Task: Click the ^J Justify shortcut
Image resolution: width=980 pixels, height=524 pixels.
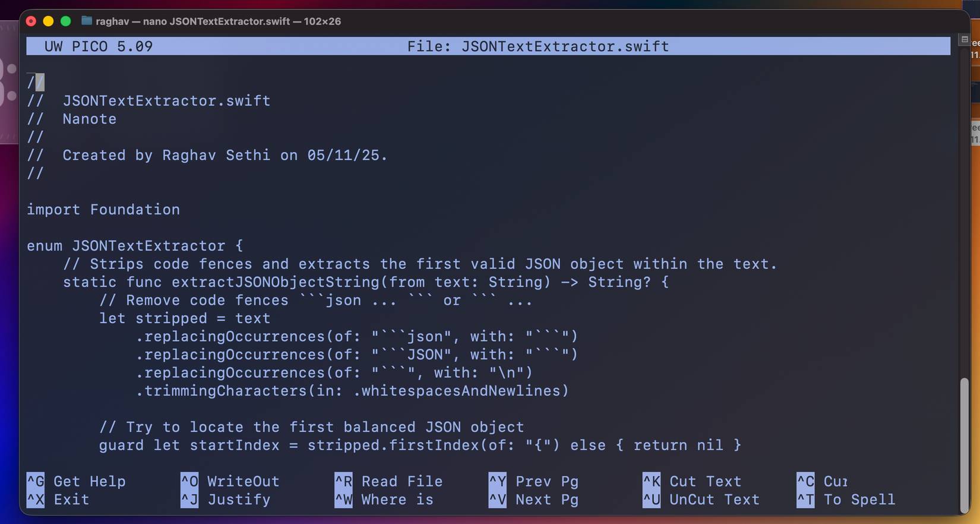Action: point(225,500)
